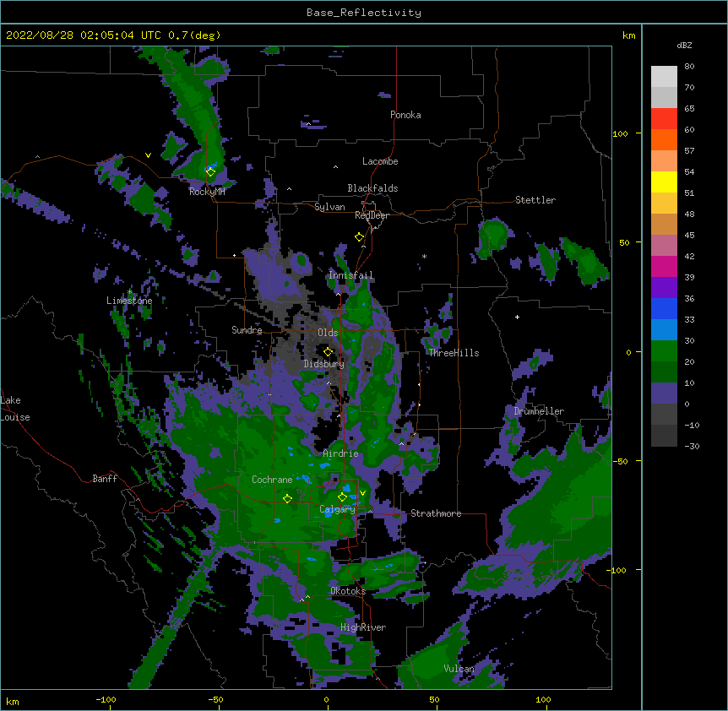Click the RockyMH map label
This screenshot has height=711, width=728.
pos(207,192)
